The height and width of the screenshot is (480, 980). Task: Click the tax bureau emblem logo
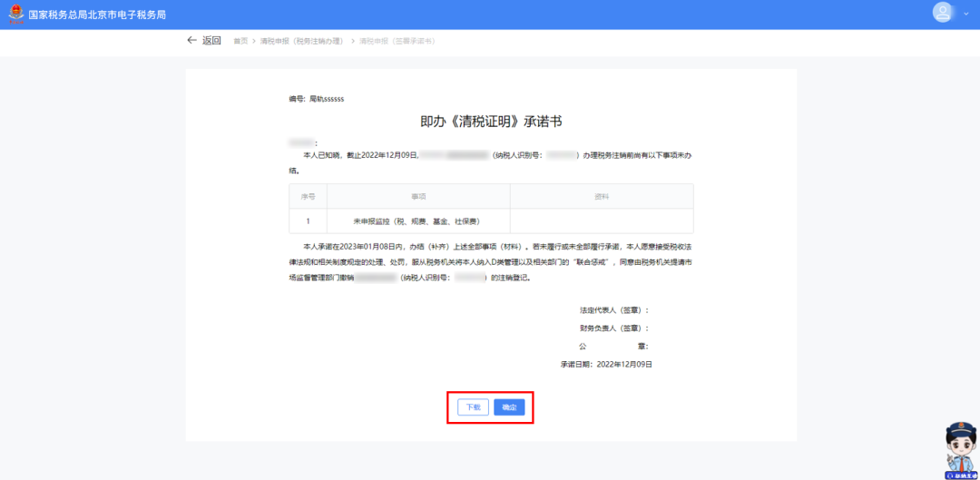16,15
